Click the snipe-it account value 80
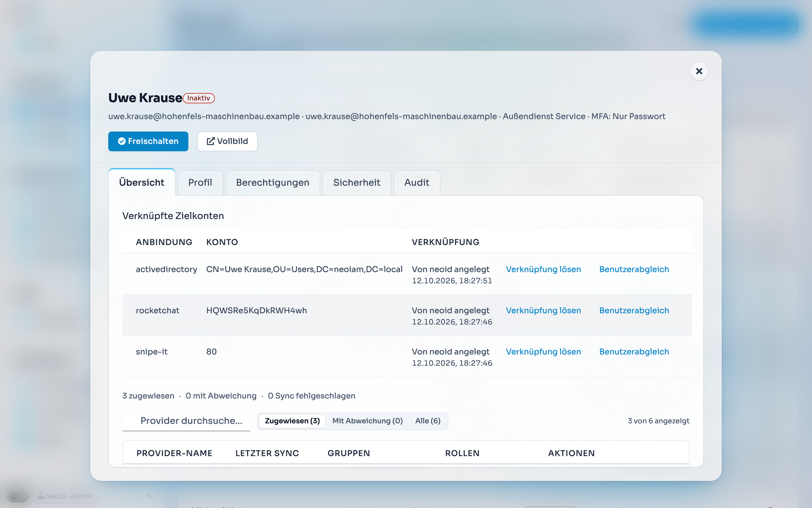The image size is (812, 508). [x=211, y=351]
